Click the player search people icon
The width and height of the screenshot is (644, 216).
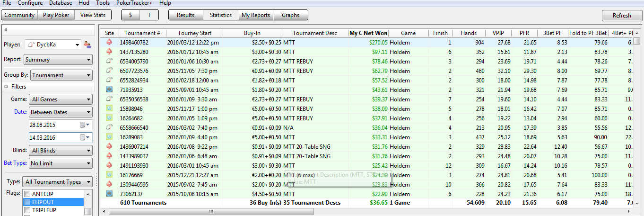tap(87, 45)
